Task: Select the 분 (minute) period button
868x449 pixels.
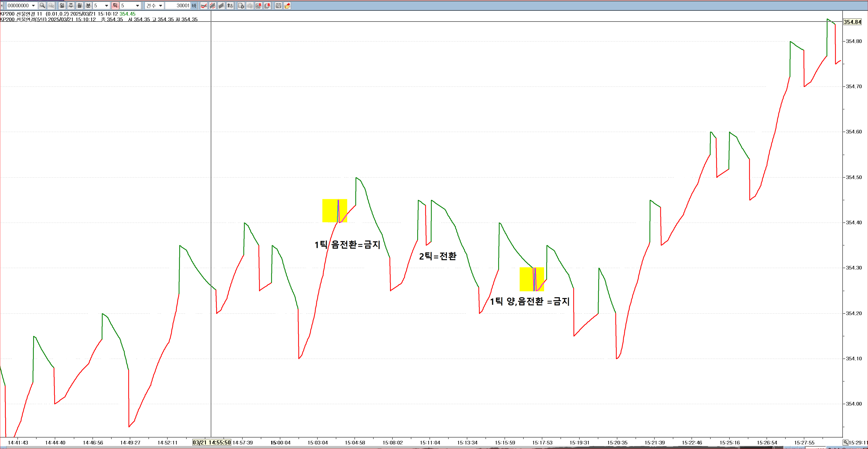Action: pos(88,5)
